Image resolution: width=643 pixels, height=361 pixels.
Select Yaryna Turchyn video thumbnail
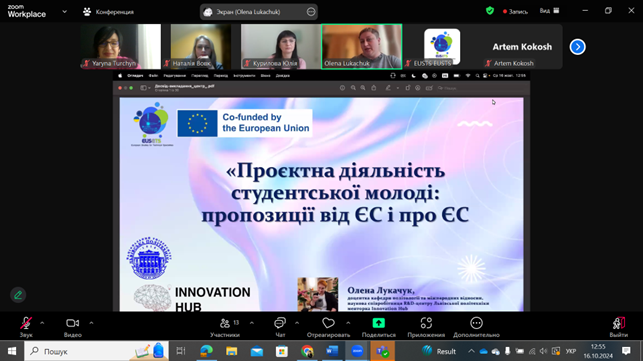click(121, 46)
